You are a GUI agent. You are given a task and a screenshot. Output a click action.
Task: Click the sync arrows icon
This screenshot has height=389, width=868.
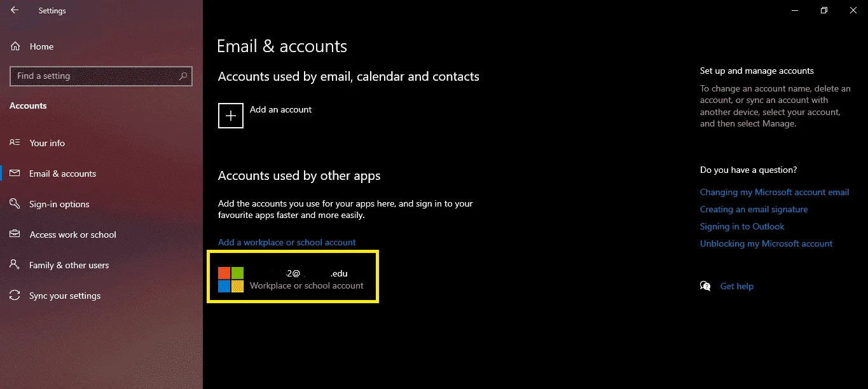[x=15, y=296]
